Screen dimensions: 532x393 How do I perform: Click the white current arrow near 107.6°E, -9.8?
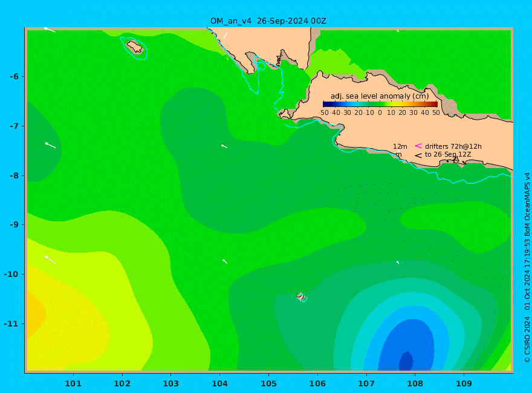[398, 262]
